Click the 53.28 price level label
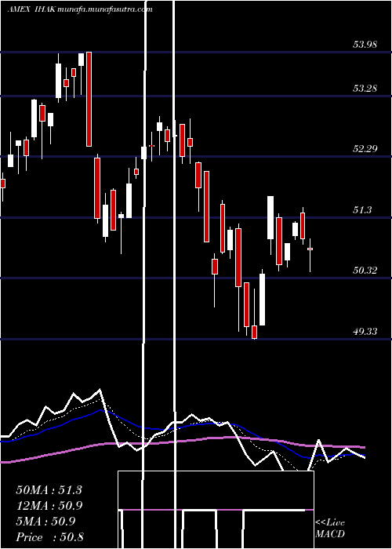This screenshot has height=549, width=392. point(365,88)
